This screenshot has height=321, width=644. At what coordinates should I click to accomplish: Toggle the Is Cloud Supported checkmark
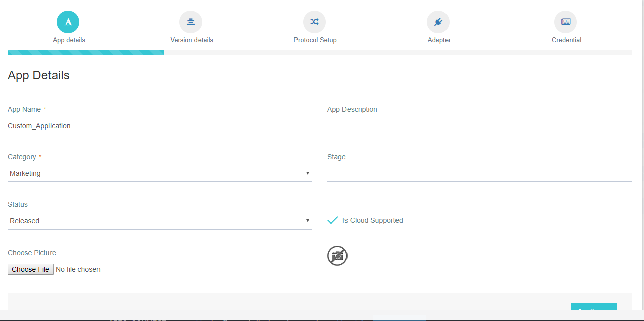tap(332, 220)
